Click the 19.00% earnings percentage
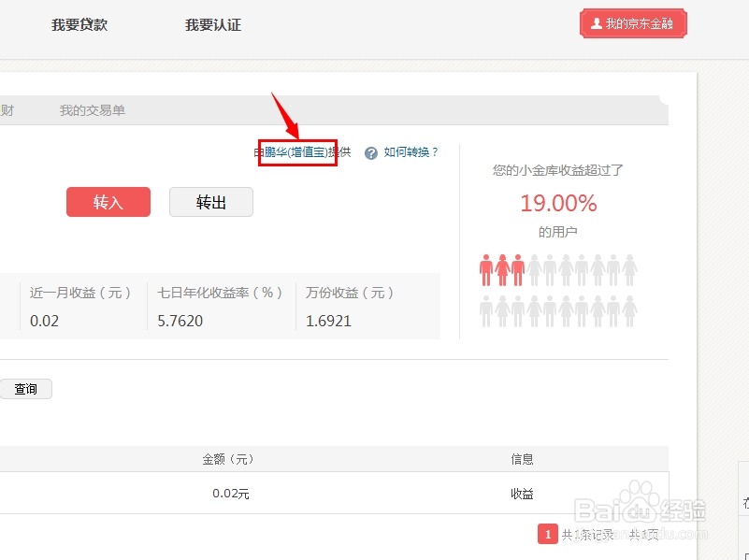This screenshot has height=560, width=749. point(558,203)
